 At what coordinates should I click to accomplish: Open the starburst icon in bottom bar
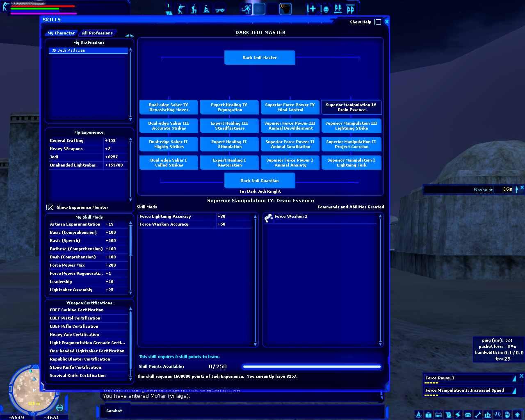[x=518, y=415]
